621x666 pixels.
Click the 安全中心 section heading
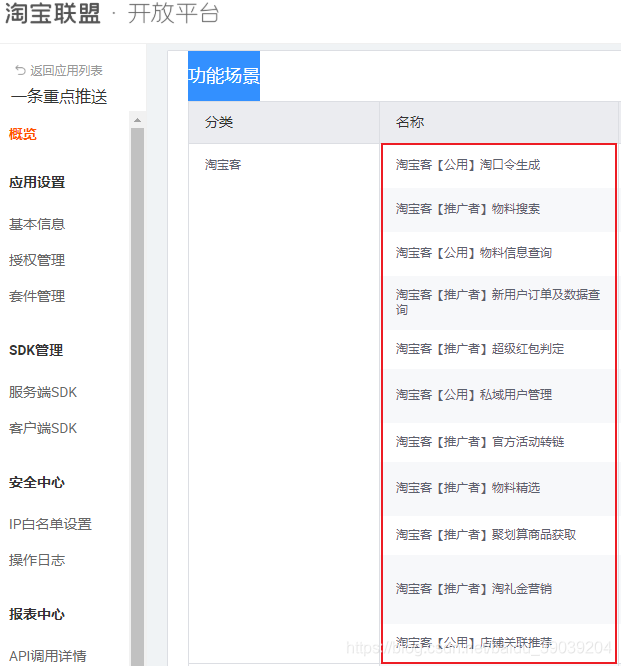pyautogui.click(x=37, y=483)
